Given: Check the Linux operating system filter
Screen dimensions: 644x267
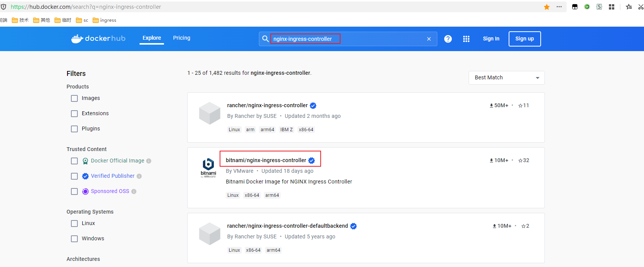Looking at the screenshot, I should coord(74,224).
